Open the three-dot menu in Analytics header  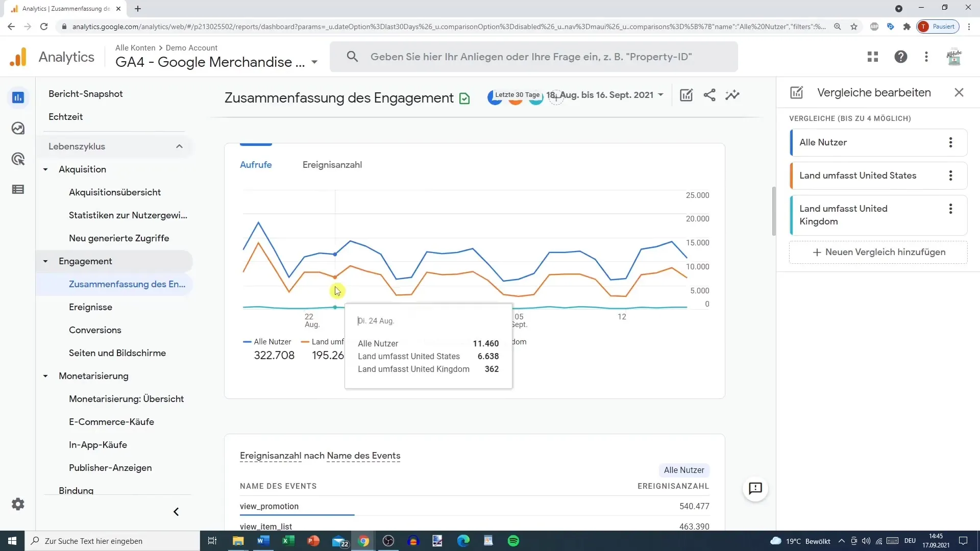pyautogui.click(x=926, y=57)
